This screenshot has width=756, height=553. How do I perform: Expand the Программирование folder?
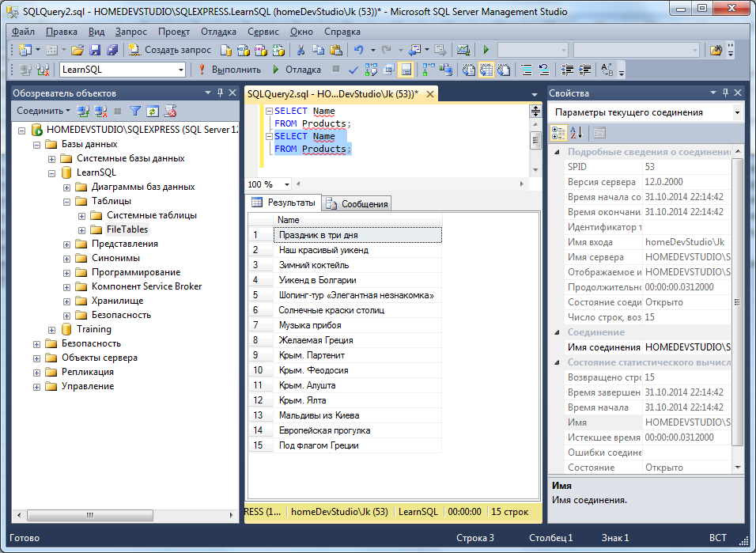pyautogui.click(x=66, y=273)
